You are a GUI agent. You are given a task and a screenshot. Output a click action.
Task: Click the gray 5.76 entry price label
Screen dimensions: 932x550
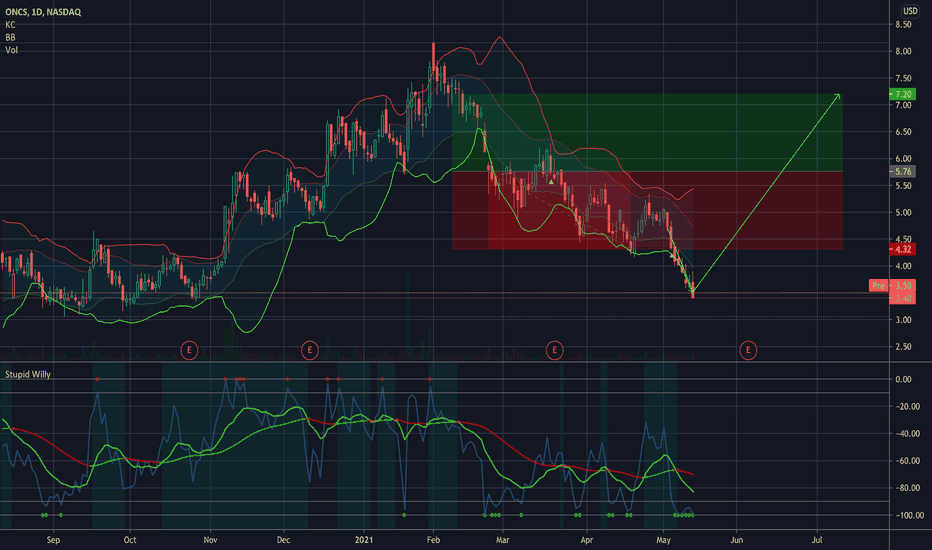[x=902, y=171]
